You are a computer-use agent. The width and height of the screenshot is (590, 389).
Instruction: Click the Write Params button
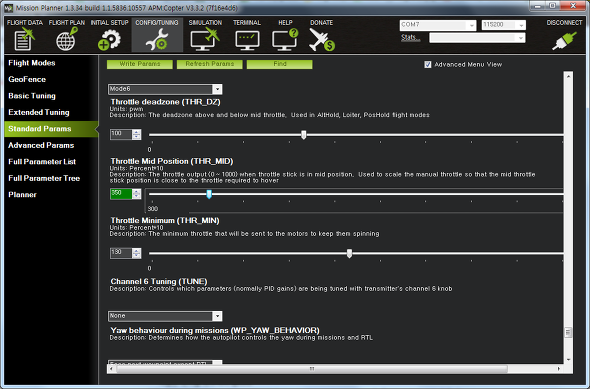(140, 64)
